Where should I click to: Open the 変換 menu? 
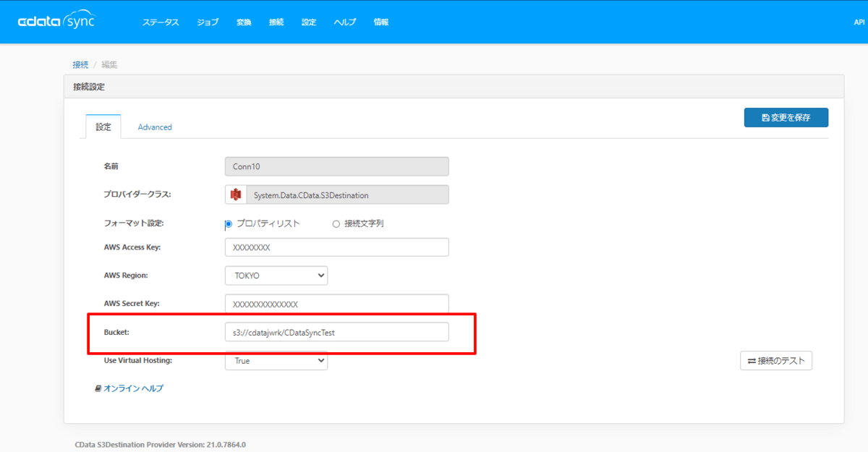click(244, 22)
